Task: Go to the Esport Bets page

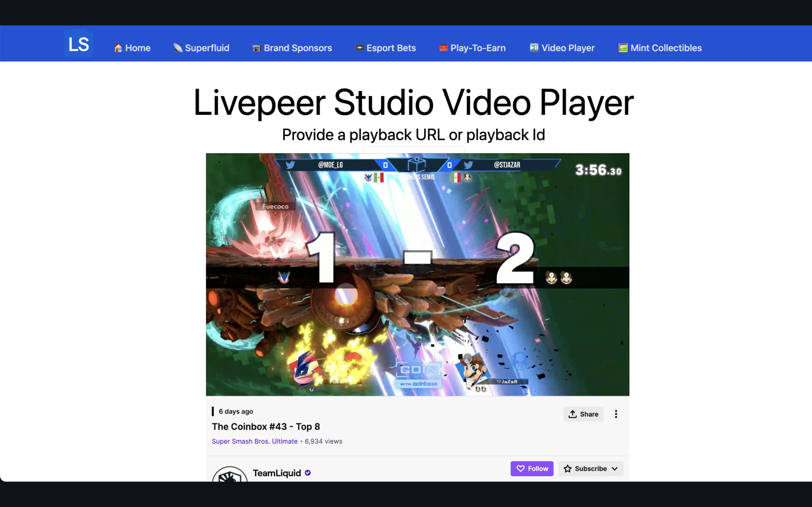Action: (391, 48)
